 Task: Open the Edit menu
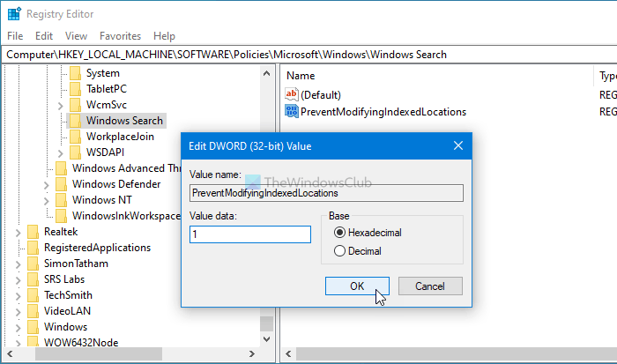tap(44, 36)
